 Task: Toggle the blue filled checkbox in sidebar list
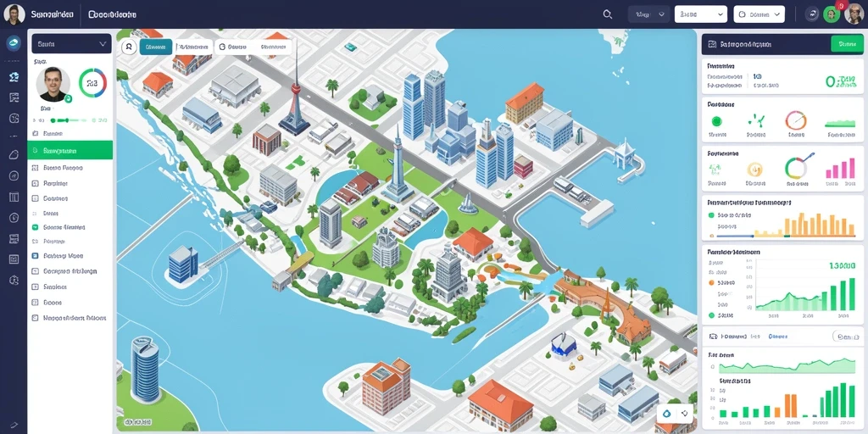[35, 256]
